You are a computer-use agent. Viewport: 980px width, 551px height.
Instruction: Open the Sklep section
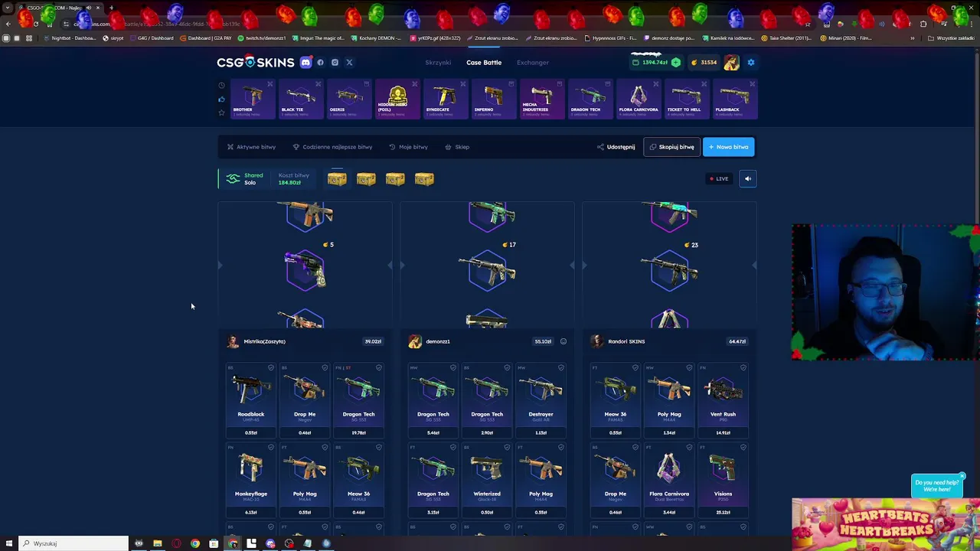click(x=457, y=147)
